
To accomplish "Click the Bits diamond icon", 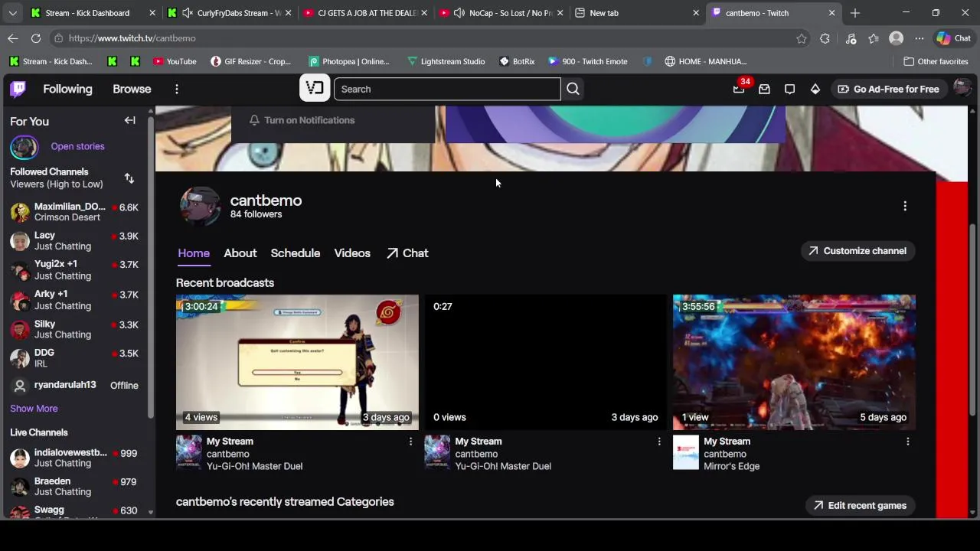I will 815,89.
